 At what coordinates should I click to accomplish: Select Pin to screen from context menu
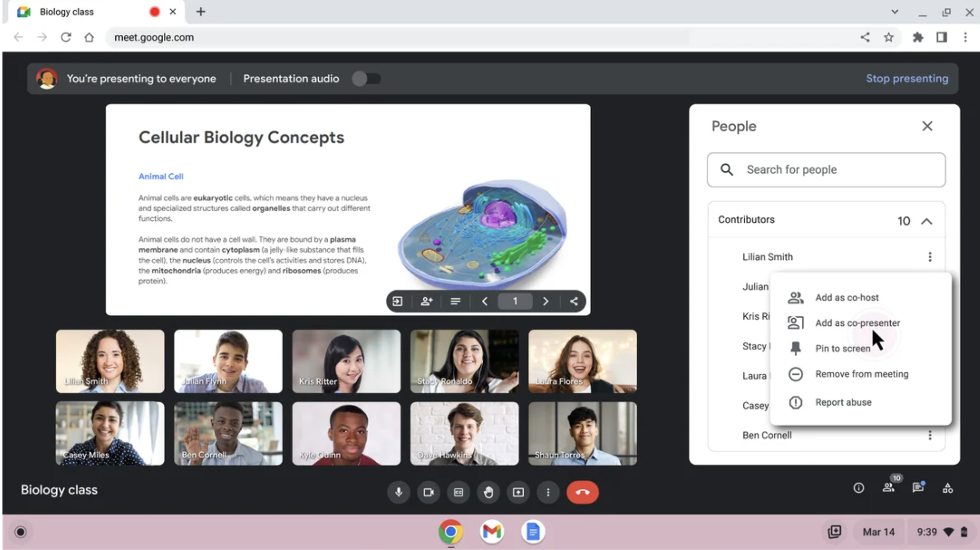[x=843, y=348]
